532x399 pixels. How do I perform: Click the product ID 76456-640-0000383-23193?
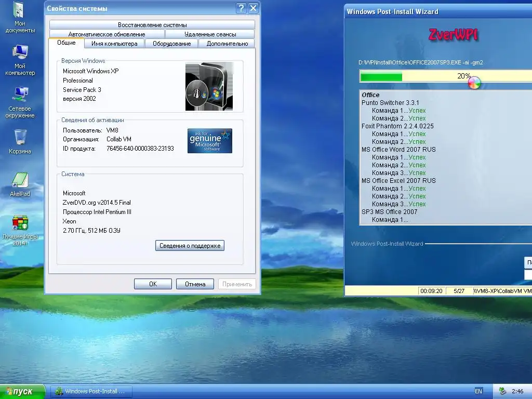pos(140,149)
